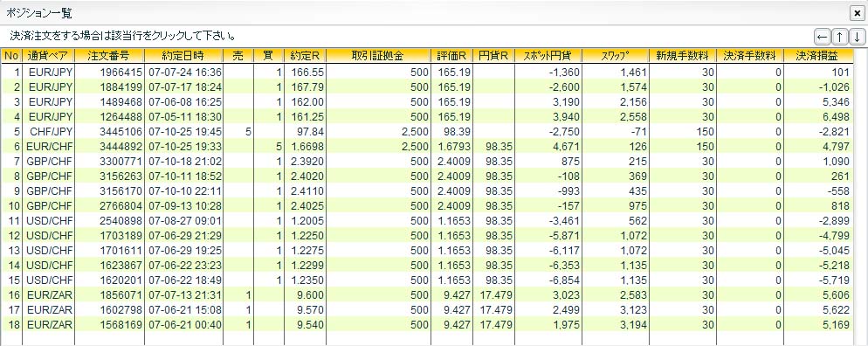Click settlement P/L value -2,821
Viewport: 868px width, 346px height.
coord(834,132)
